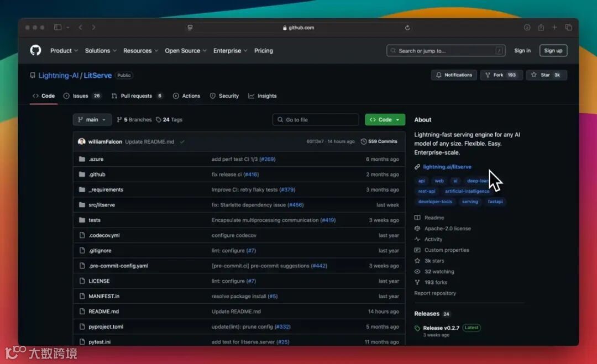597x364 pixels.
Task: Open the .azure folder
Action: coord(96,159)
